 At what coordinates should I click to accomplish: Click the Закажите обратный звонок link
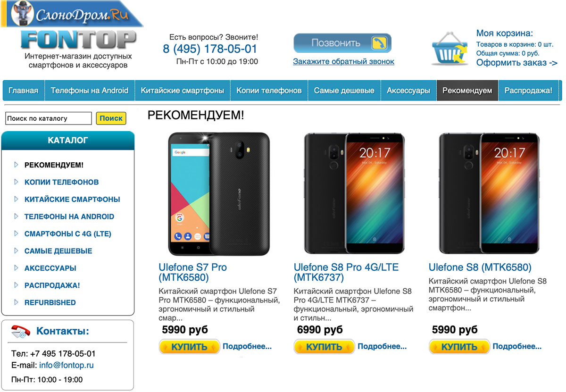[343, 61]
